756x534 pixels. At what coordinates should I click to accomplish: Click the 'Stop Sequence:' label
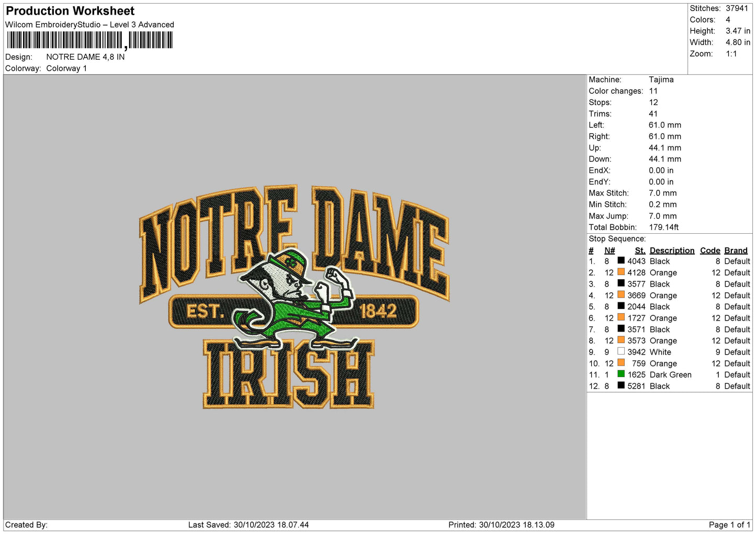click(x=617, y=238)
